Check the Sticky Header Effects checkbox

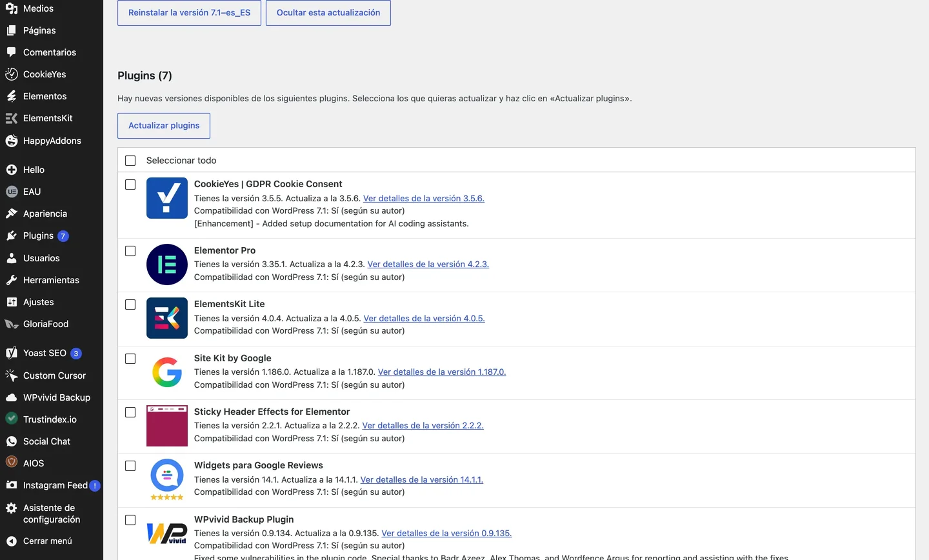(x=130, y=412)
